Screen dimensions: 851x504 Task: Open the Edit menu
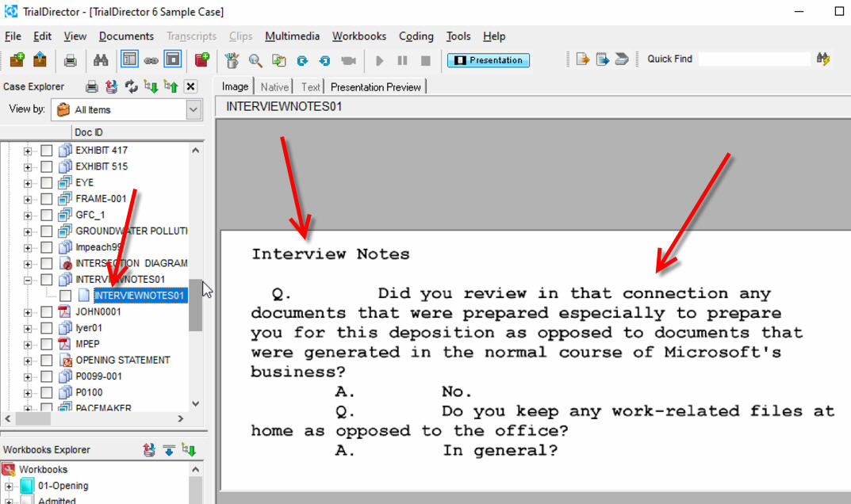coord(42,36)
